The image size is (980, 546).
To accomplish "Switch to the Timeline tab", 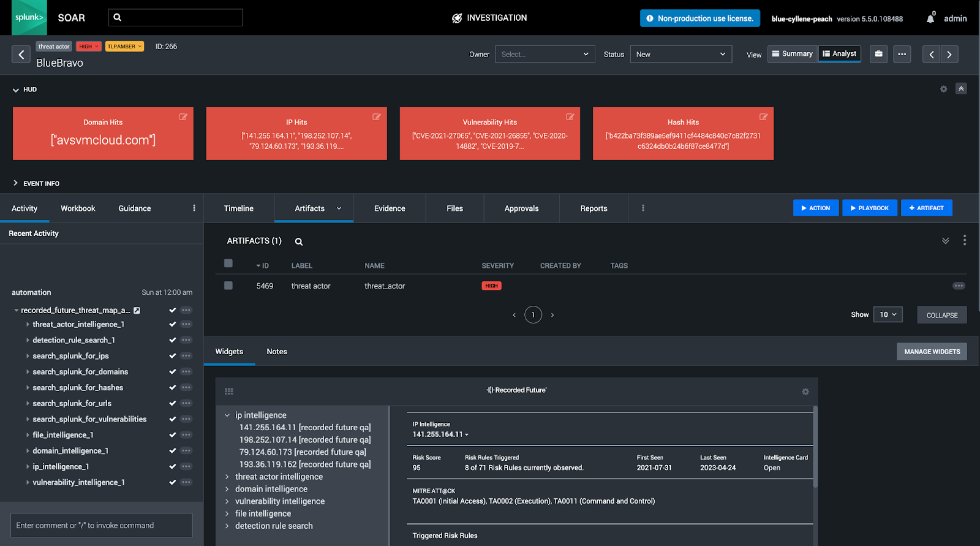I will pos(238,208).
